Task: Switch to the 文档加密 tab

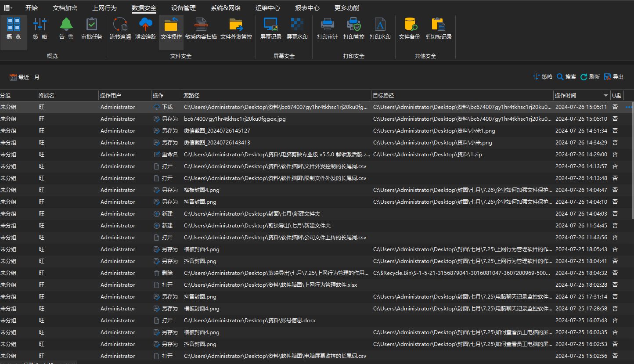Action: point(65,8)
